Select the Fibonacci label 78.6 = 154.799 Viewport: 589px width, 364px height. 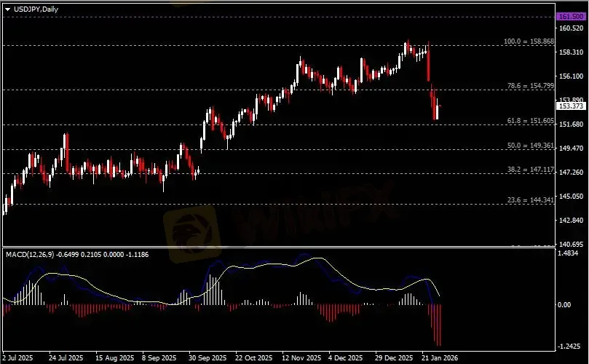point(531,86)
